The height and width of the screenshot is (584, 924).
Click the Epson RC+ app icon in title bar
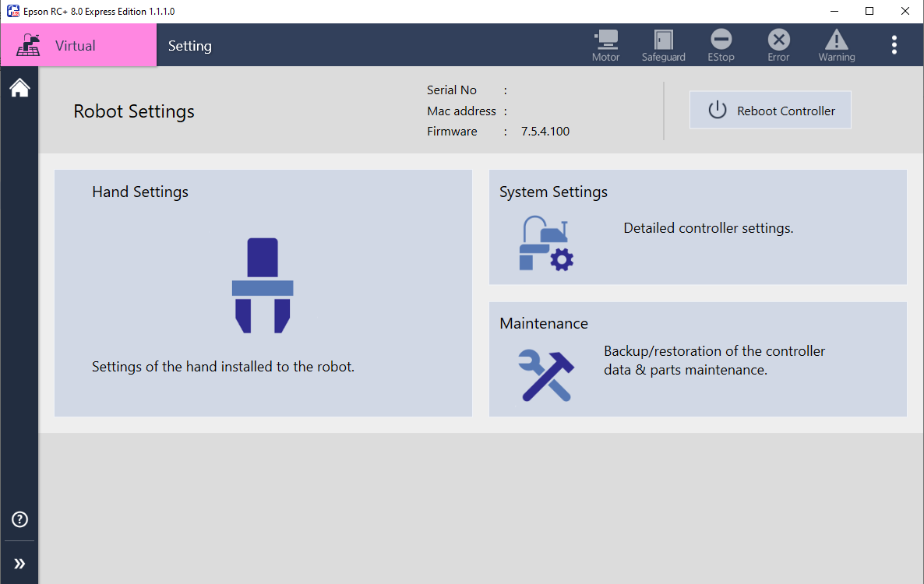coord(13,11)
